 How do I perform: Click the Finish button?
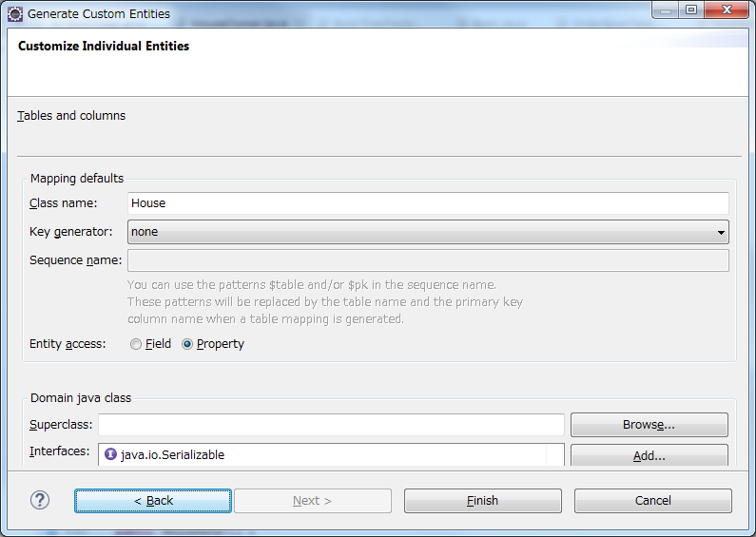(x=483, y=501)
